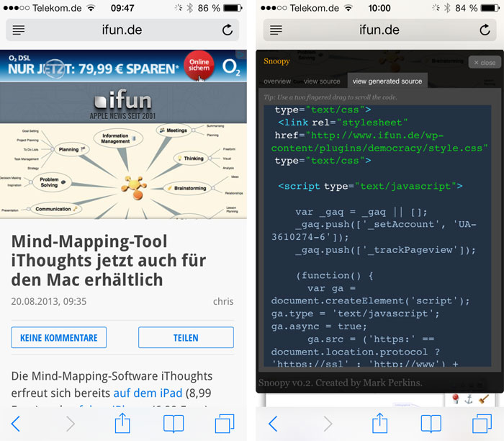Click the AdChoices icon on ad banner
Viewport: 504px width, 441px height.
240,55
